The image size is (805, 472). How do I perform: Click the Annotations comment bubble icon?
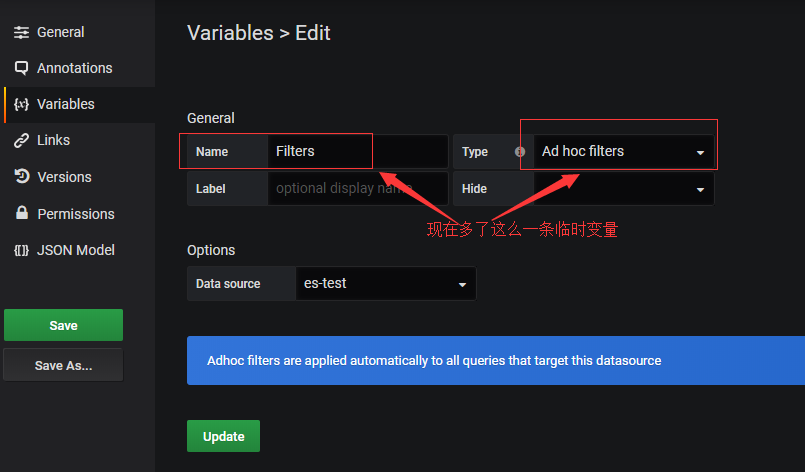tap(21, 68)
